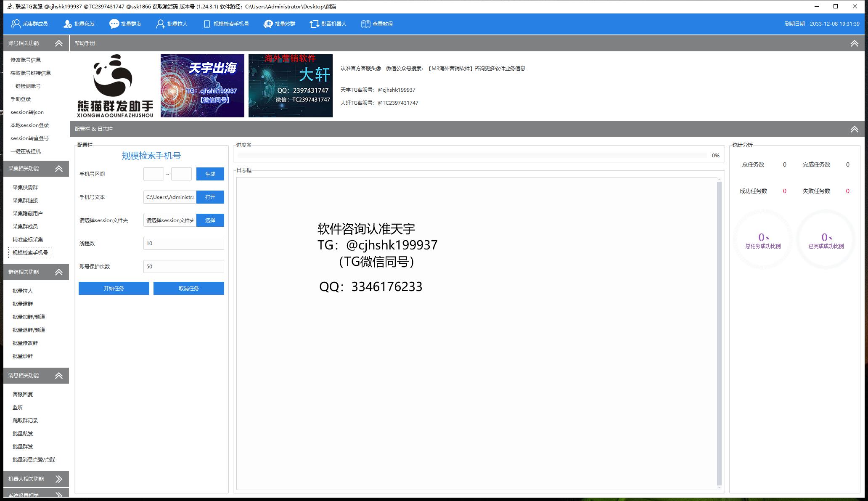This screenshot has width=868, height=501.
Task: Collapse the 采集相关功能 section chevron
Action: (59, 169)
